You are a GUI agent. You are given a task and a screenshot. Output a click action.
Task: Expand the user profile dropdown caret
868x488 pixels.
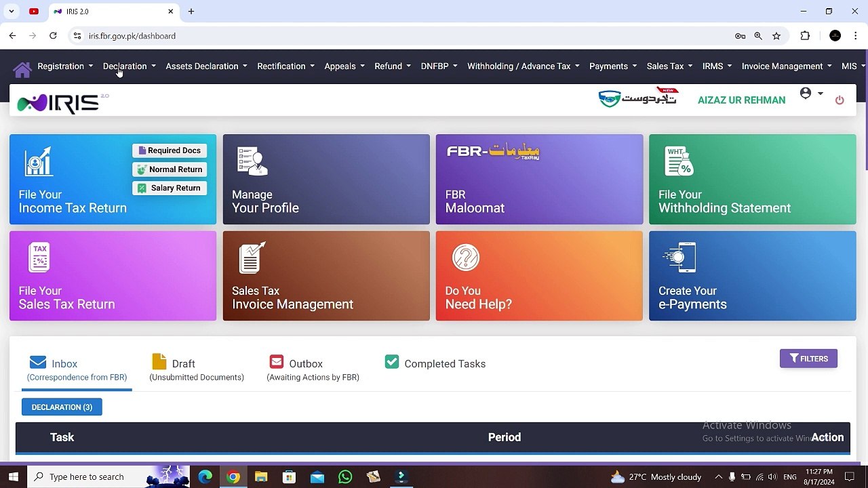click(x=820, y=94)
